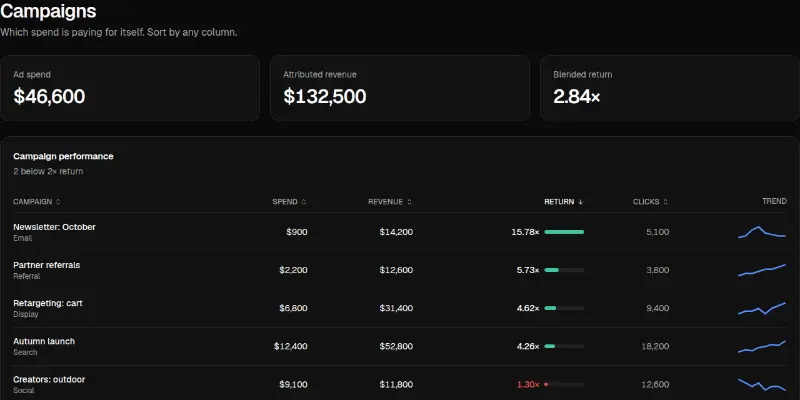The image size is (800, 400).
Task: Click the sort arrows icon beside Revenue
Action: tap(409, 202)
